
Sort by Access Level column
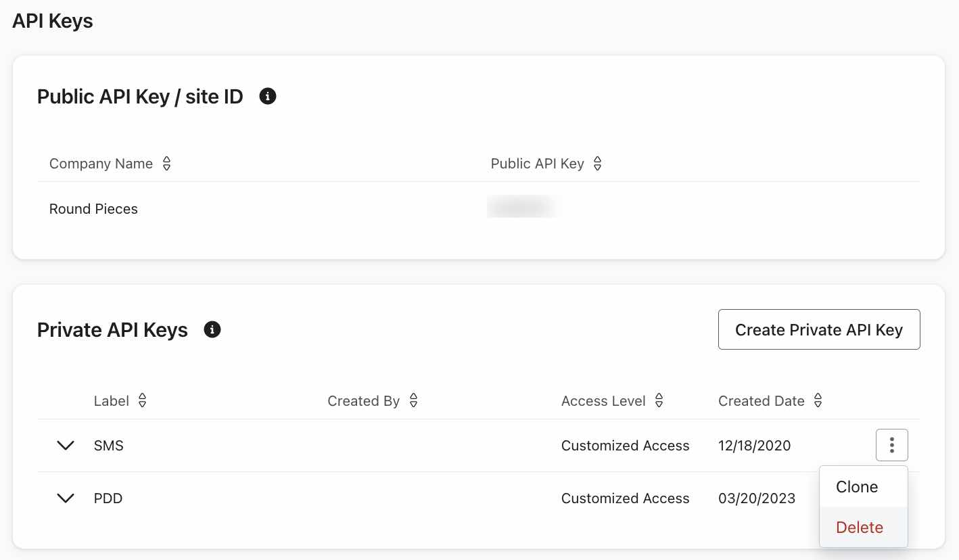pyautogui.click(x=659, y=400)
